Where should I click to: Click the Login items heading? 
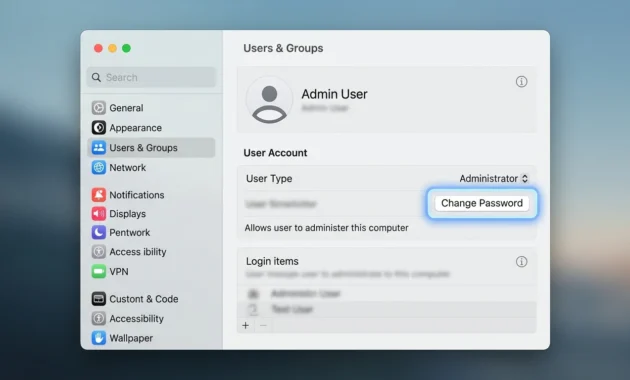click(x=272, y=261)
